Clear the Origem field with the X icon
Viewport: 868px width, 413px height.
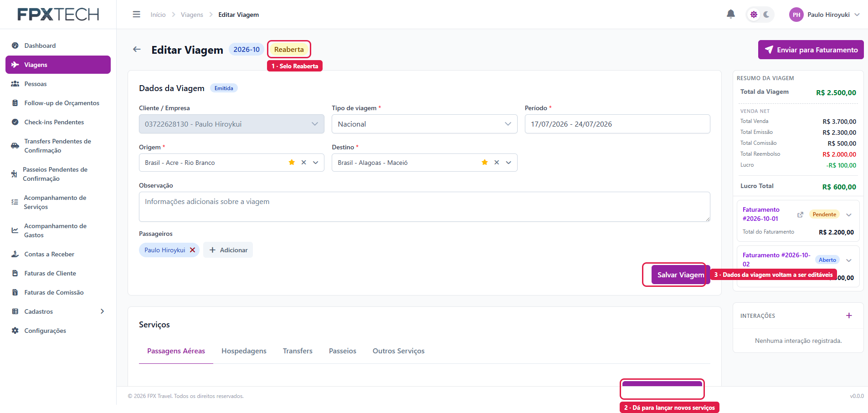[x=303, y=163]
